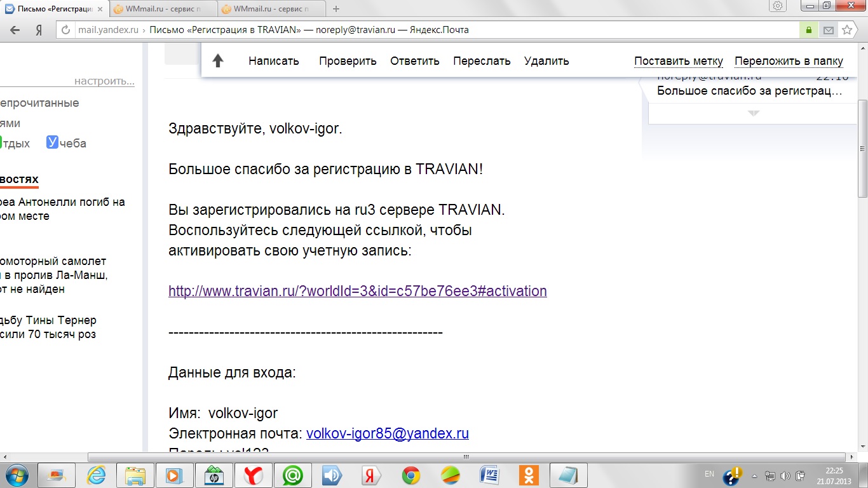Open Microsoft Word from taskbar
This screenshot has width=868, height=488.
(x=489, y=475)
